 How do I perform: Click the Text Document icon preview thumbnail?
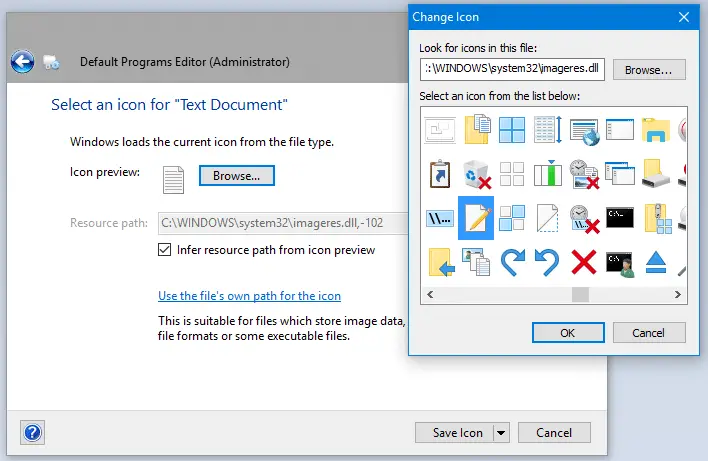pos(173,180)
